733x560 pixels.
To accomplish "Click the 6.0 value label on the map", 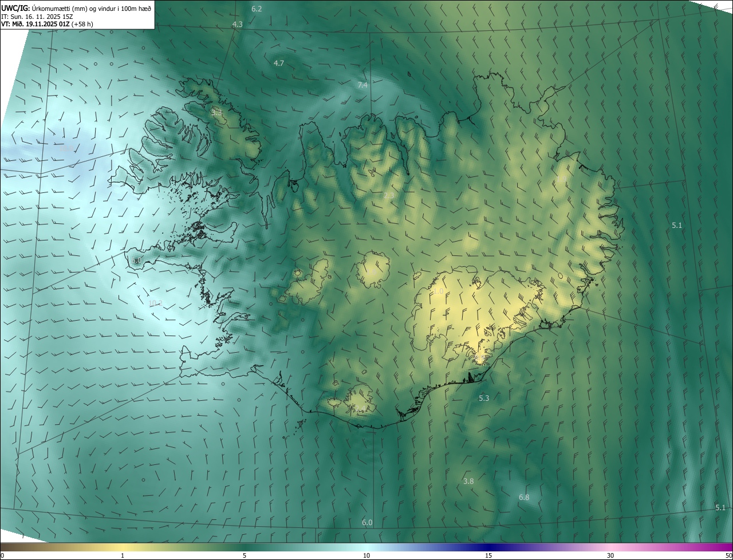I will [x=367, y=522].
